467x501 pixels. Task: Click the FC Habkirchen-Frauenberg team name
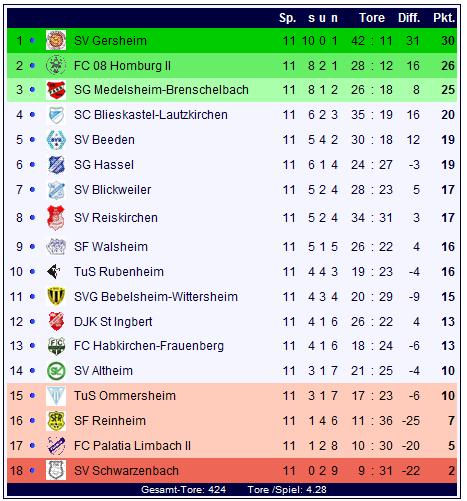coord(149,346)
